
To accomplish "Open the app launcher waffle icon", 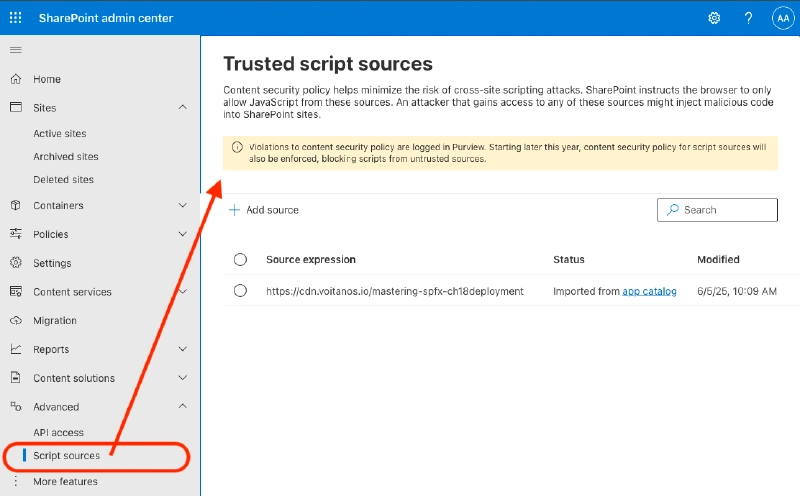I will tap(16, 18).
